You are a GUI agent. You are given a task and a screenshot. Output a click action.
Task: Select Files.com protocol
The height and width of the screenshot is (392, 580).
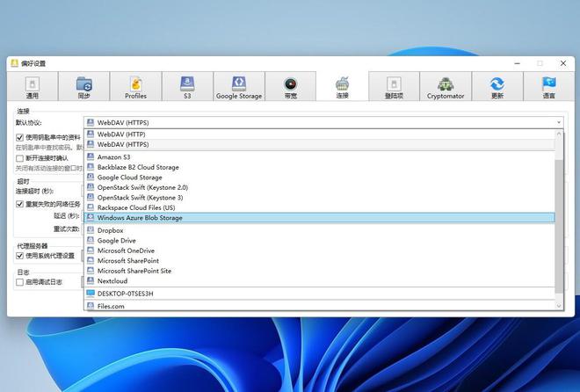(320, 306)
